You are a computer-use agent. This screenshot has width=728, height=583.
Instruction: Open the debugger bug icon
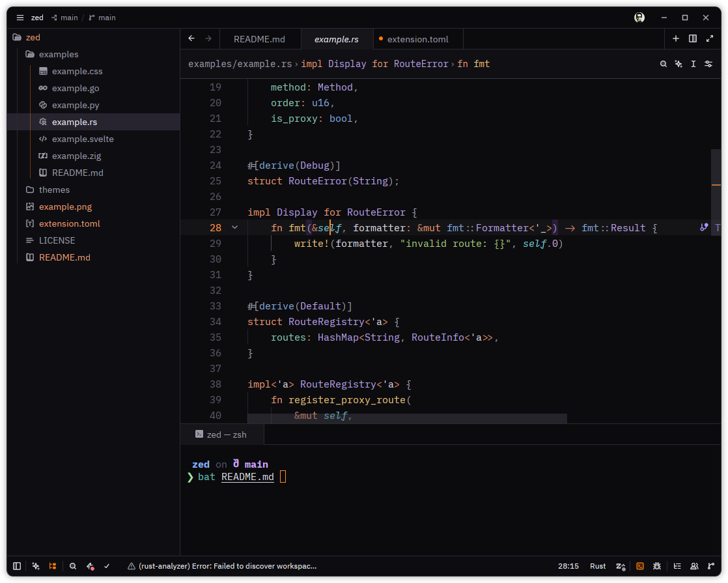(656, 566)
